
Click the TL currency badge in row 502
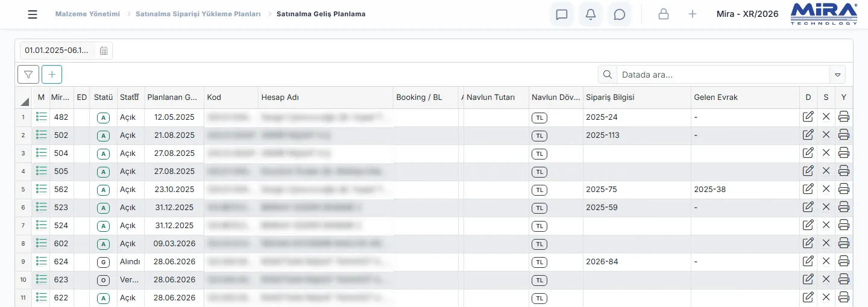539,136
